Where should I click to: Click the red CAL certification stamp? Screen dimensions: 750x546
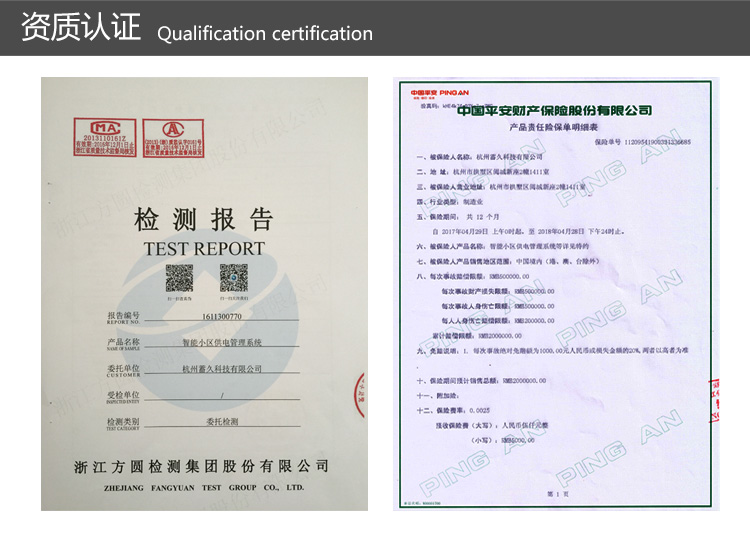click(x=173, y=138)
